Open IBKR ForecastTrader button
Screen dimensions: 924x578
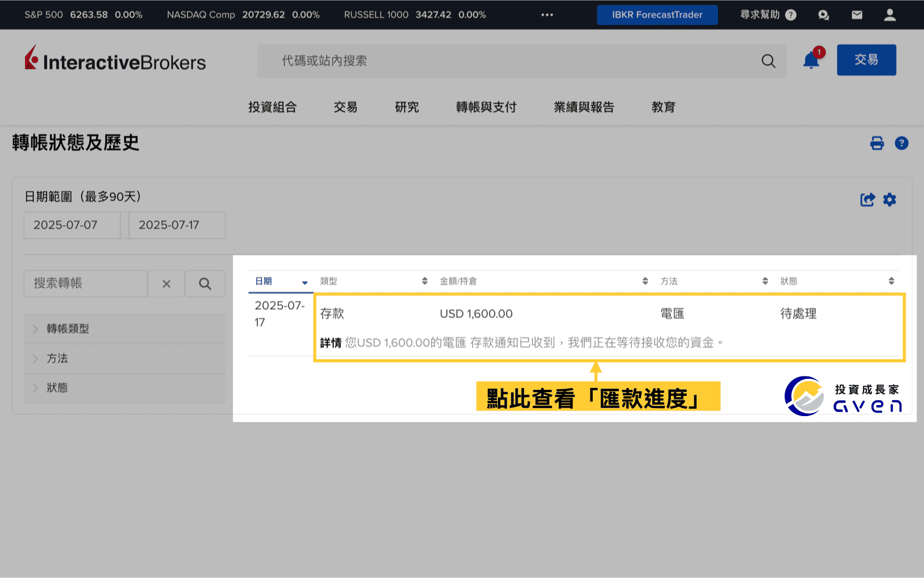coord(658,15)
